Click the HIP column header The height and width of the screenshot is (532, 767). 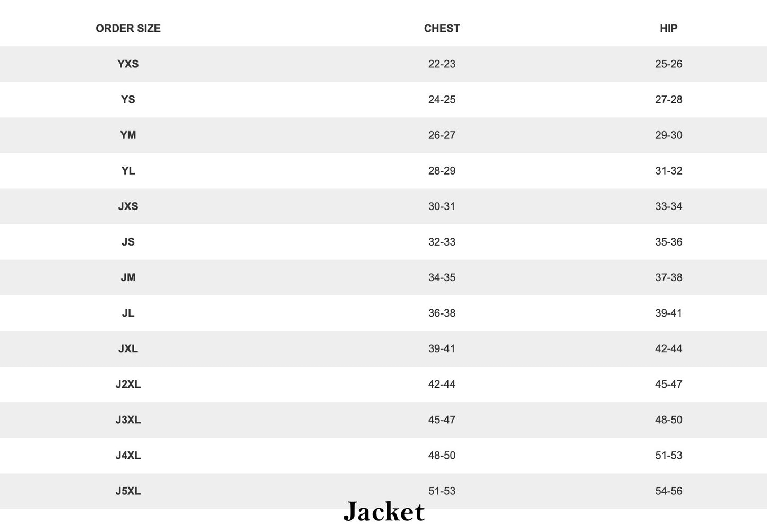(x=668, y=29)
